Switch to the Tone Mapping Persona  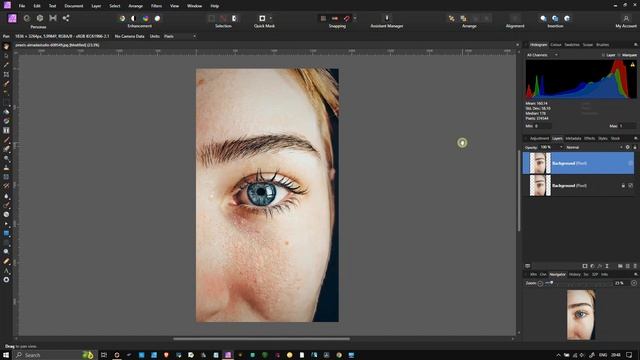[x=53, y=18]
